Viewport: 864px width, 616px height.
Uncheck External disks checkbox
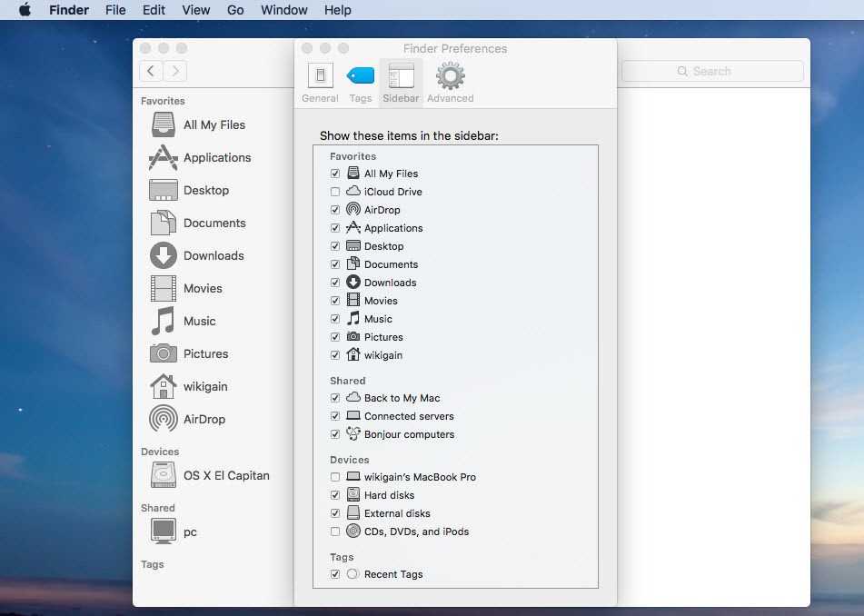click(335, 513)
